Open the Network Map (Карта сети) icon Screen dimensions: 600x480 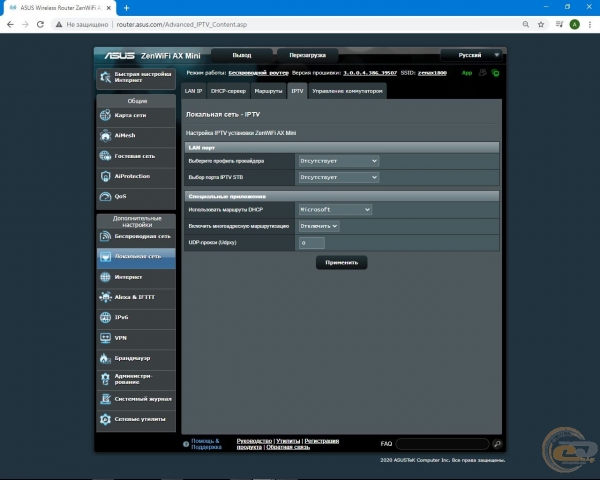[105, 115]
